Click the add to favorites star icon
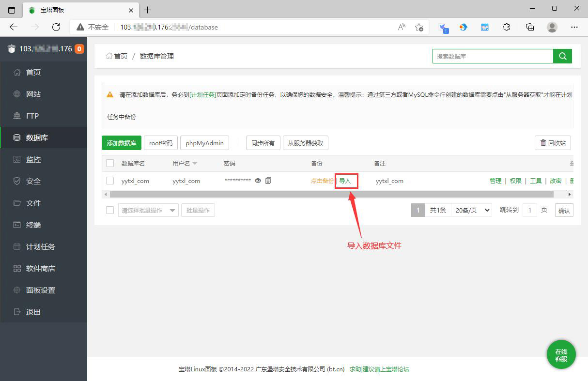Image resolution: width=588 pixels, height=381 pixels. (419, 27)
